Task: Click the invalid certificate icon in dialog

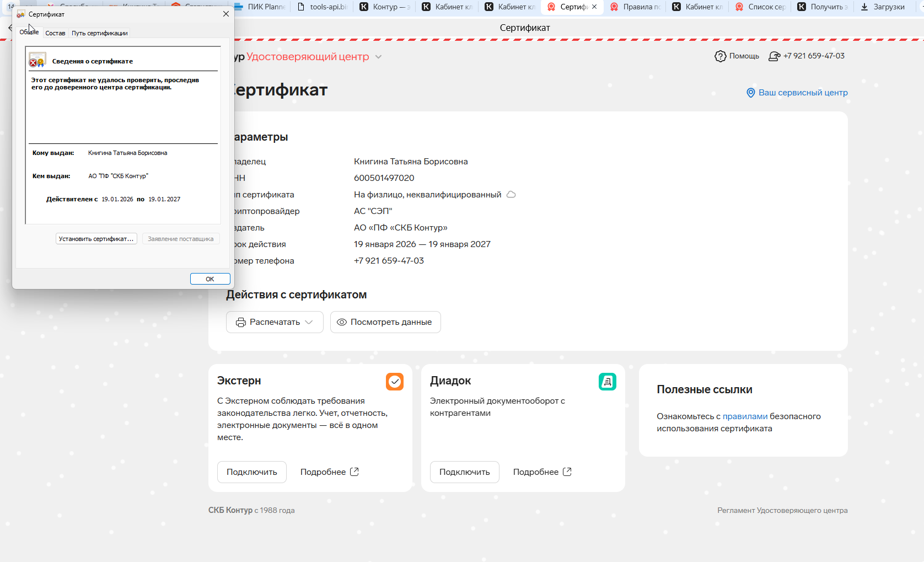Action: coord(37,60)
